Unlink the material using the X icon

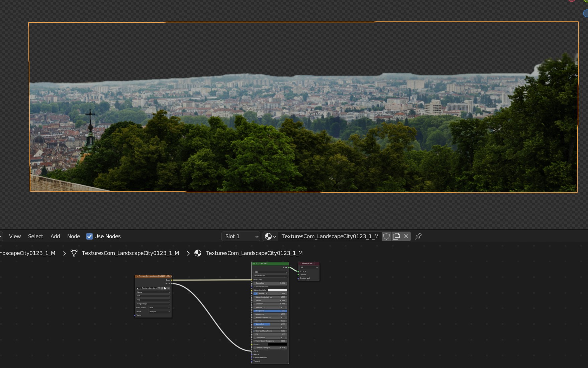(406, 237)
